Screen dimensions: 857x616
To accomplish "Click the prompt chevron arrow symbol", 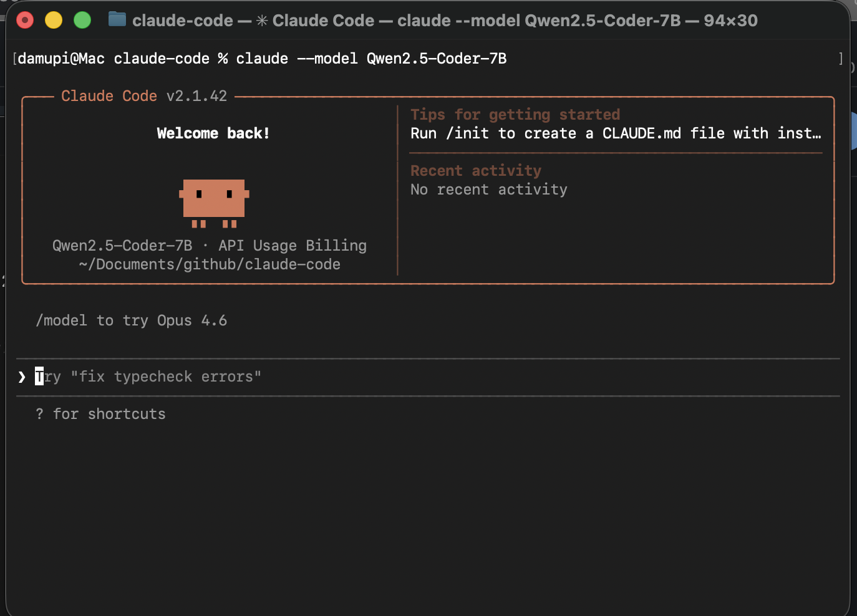I will click(22, 377).
